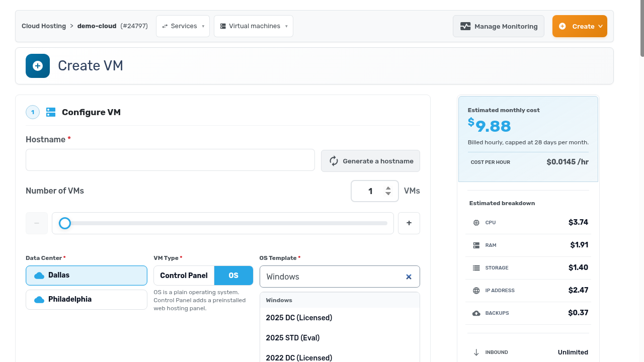Open the Services dropdown
Screen dimensions: 644x362
[183, 26]
